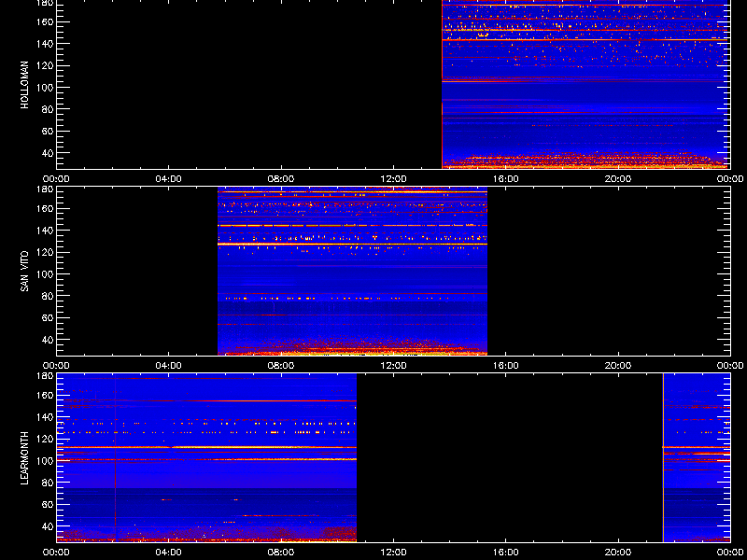This screenshot has height=560, width=747.
Task: Choose 04:00 time label under Learmonth panel
Action: (x=169, y=553)
